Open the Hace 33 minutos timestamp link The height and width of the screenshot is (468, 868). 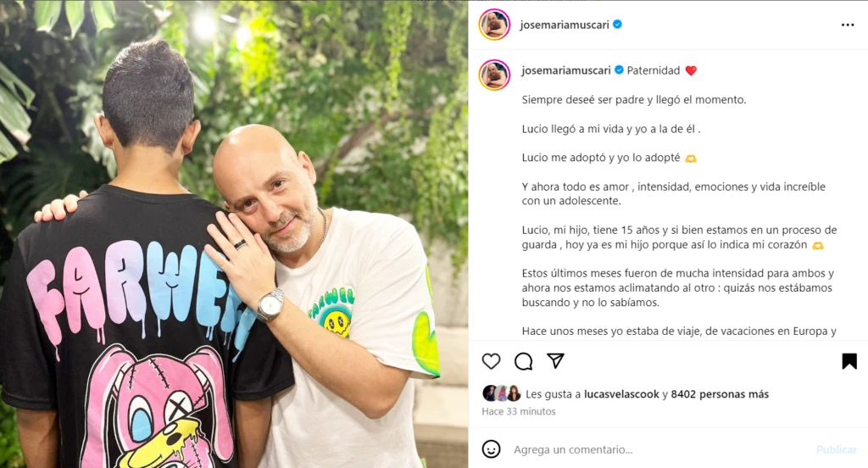(518, 411)
